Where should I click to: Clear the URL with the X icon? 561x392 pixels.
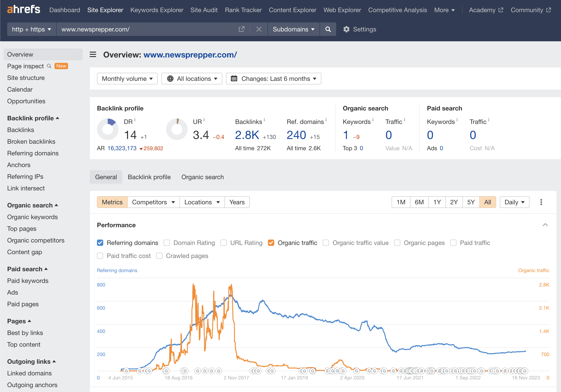tap(259, 29)
